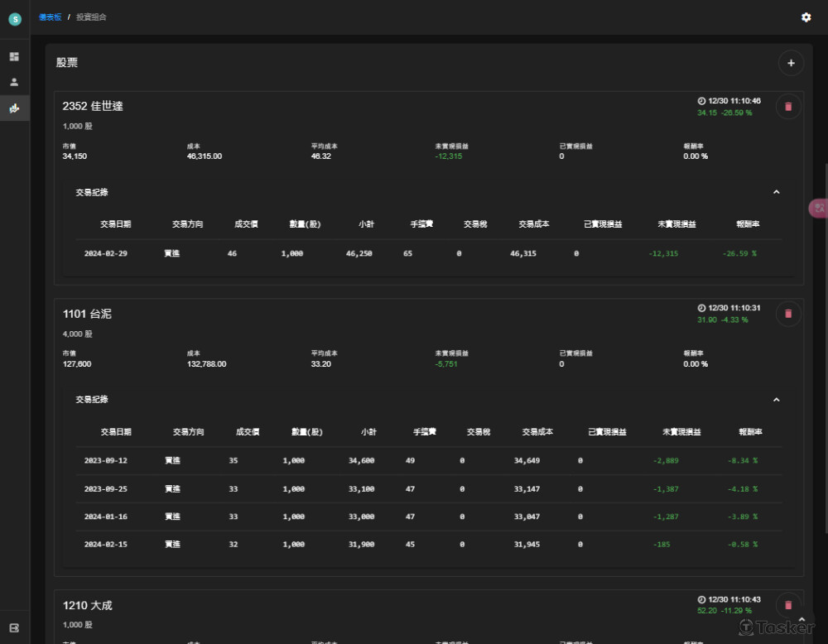Click the pink translate floating button
The image size is (828, 644).
818,209
